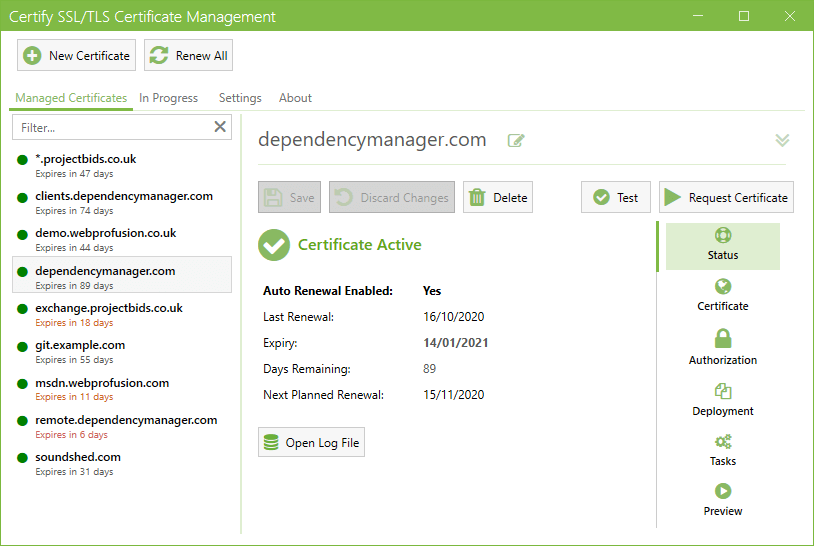Click the Request Certificate button
The height and width of the screenshot is (546, 814).
click(726, 198)
